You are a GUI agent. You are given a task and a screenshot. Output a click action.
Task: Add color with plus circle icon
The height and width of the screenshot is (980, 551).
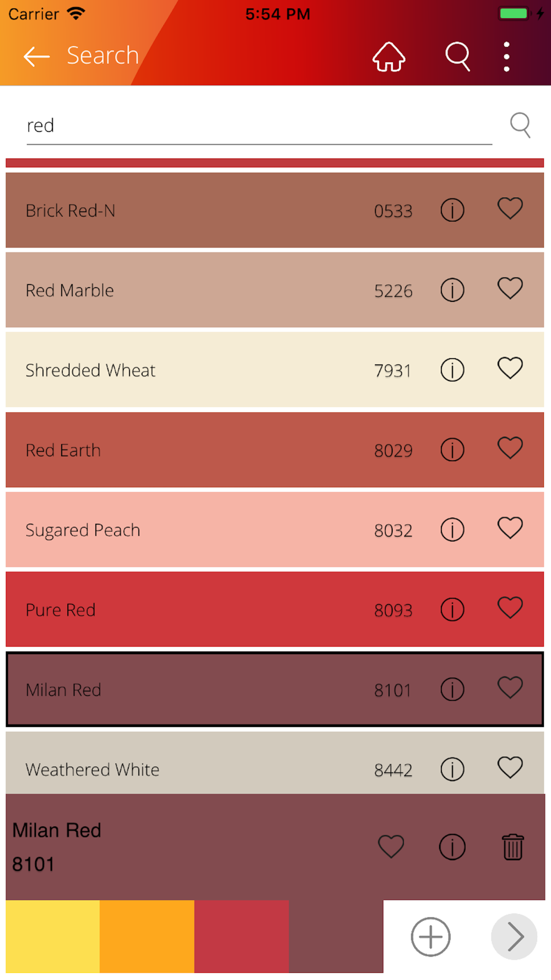point(431,936)
